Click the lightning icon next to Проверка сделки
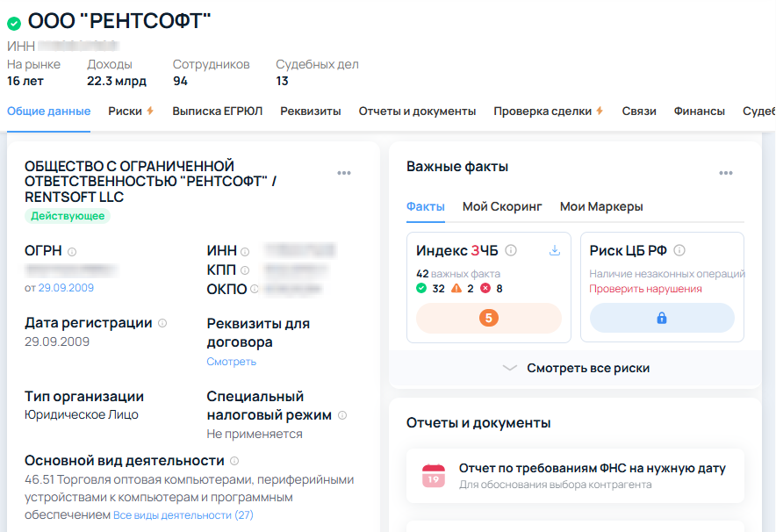The image size is (776, 532). pyautogui.click(x=600, y=111)
